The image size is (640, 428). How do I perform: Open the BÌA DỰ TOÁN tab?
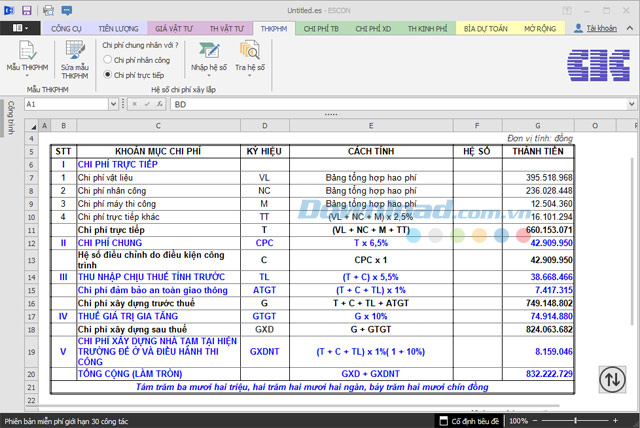point(483,29)
